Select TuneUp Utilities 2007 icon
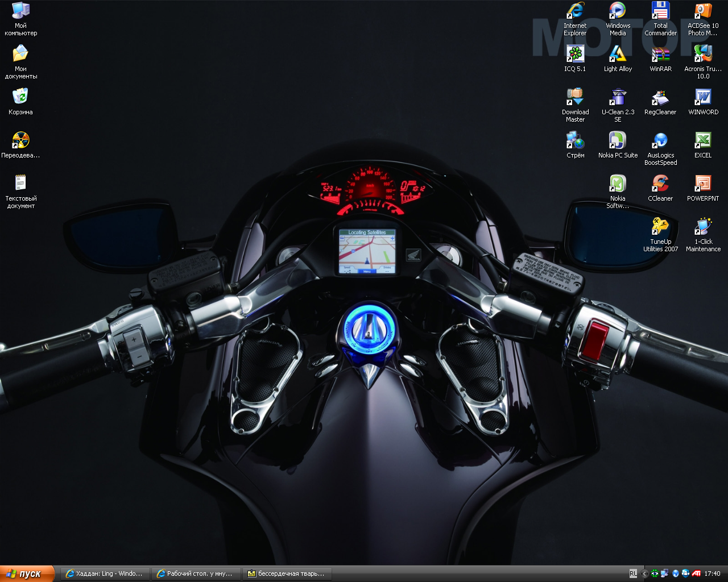 (x=660, y=227)
